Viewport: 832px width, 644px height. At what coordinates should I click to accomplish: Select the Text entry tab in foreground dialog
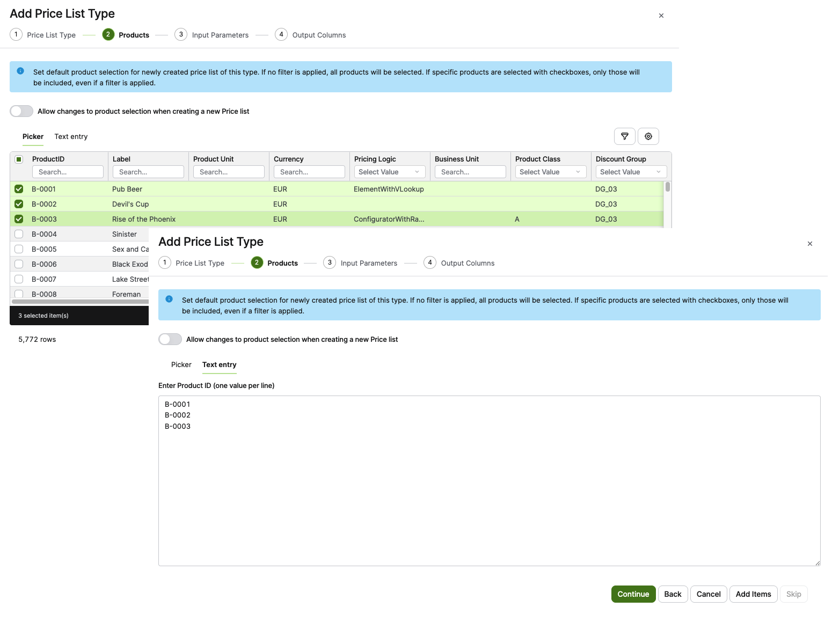pyautogui.click(x=220, y=365)
